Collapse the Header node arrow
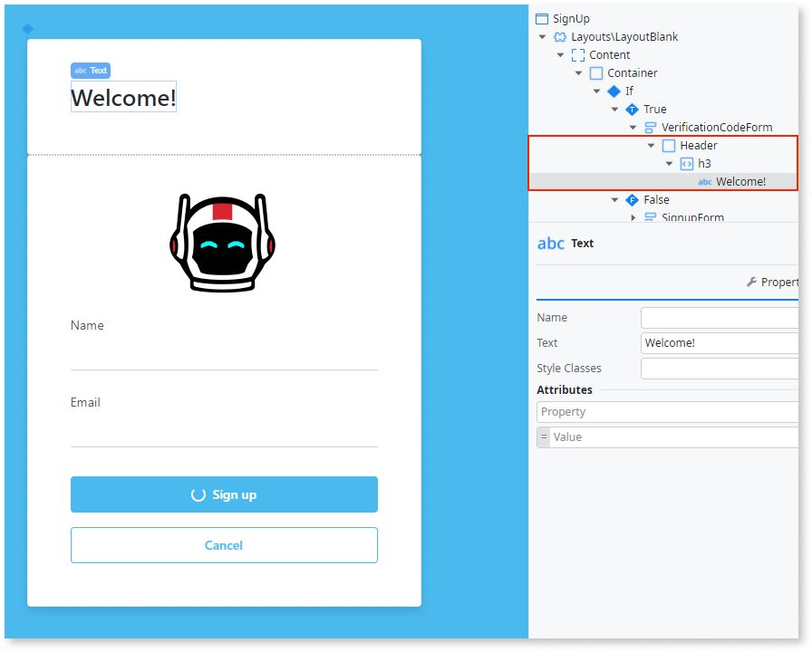Image resolution: width=812 pixels, height=652 pixels. pos(652,146)
